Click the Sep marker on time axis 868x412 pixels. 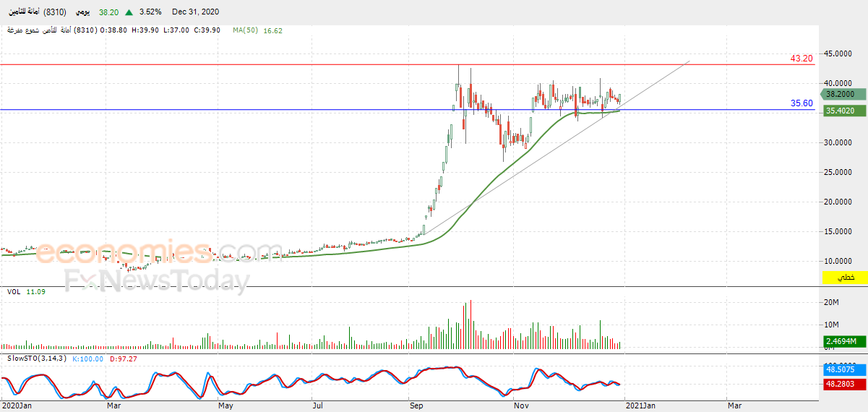(416, 405)
